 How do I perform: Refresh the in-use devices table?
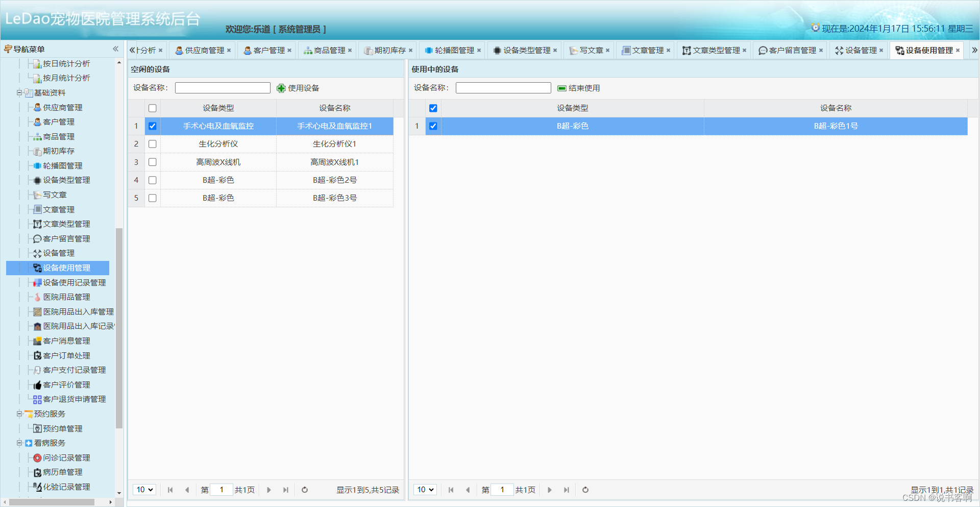tap(585, 490)
